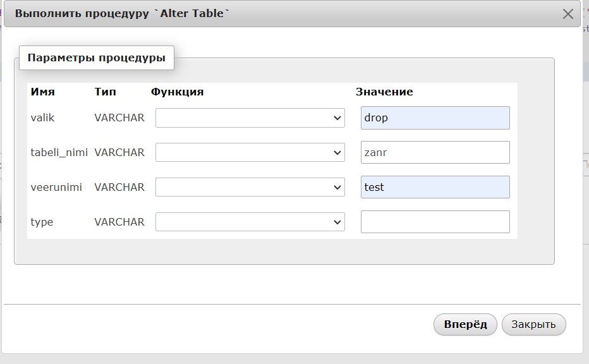Screen dimensions: 589x364
Task: Click the valik parameter name
Action: (42, 118)
